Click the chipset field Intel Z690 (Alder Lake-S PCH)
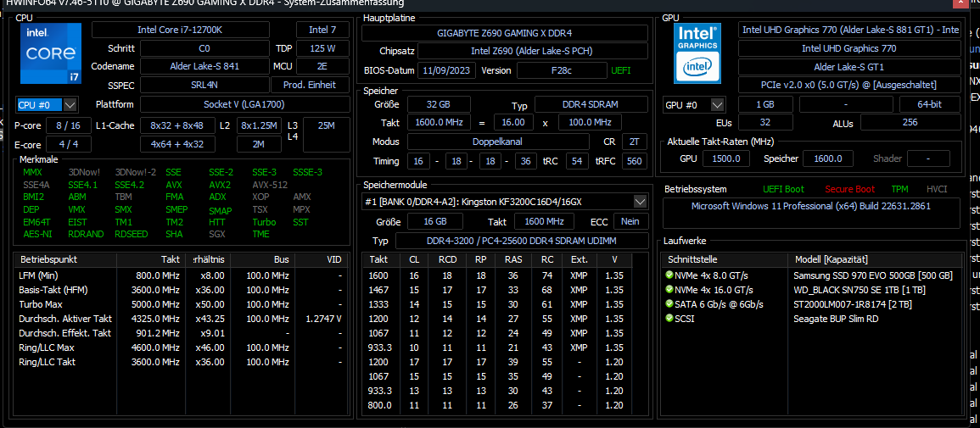The height and width of the screenshot is (428, 980). tap(532, 51)
